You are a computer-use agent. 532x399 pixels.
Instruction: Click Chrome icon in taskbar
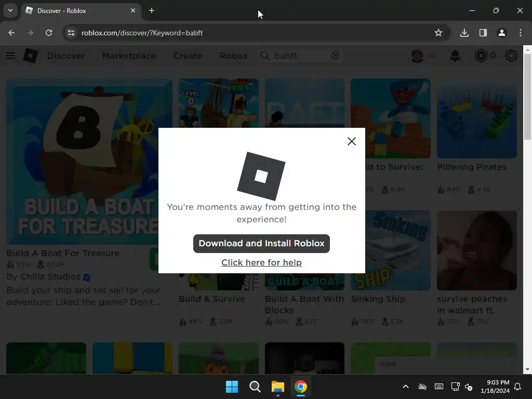pyautogui.click(x=301, y=387)
